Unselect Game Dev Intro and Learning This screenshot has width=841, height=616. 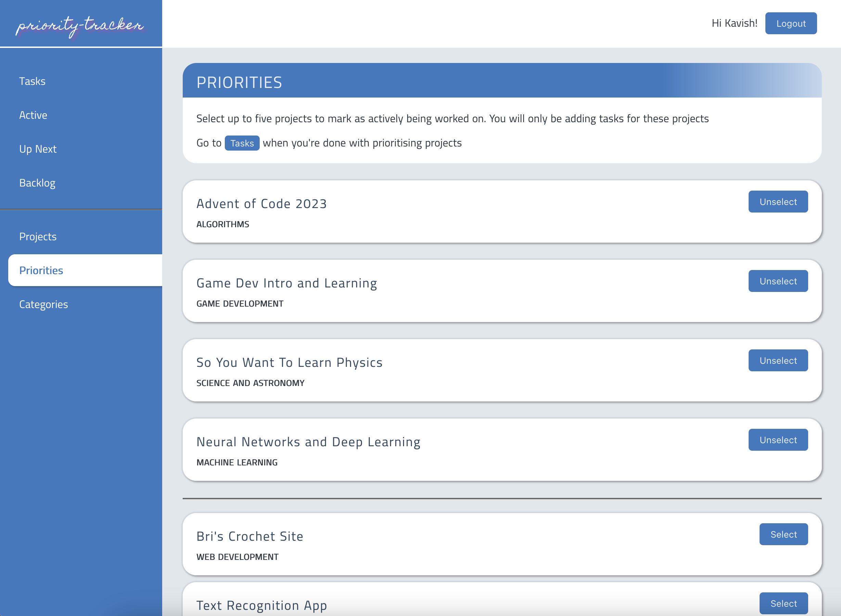778,281
